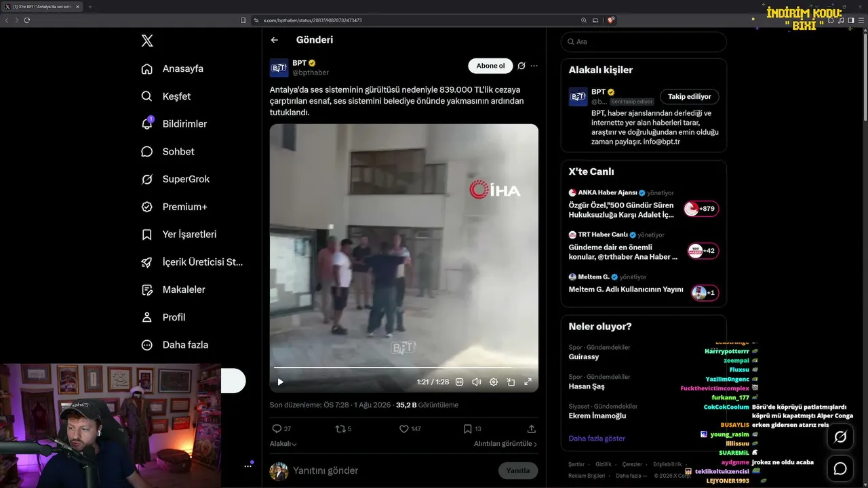Click the magnifier icon in the Ara search box
This screenshot has height=488, width=868.
tap(570, 42)
